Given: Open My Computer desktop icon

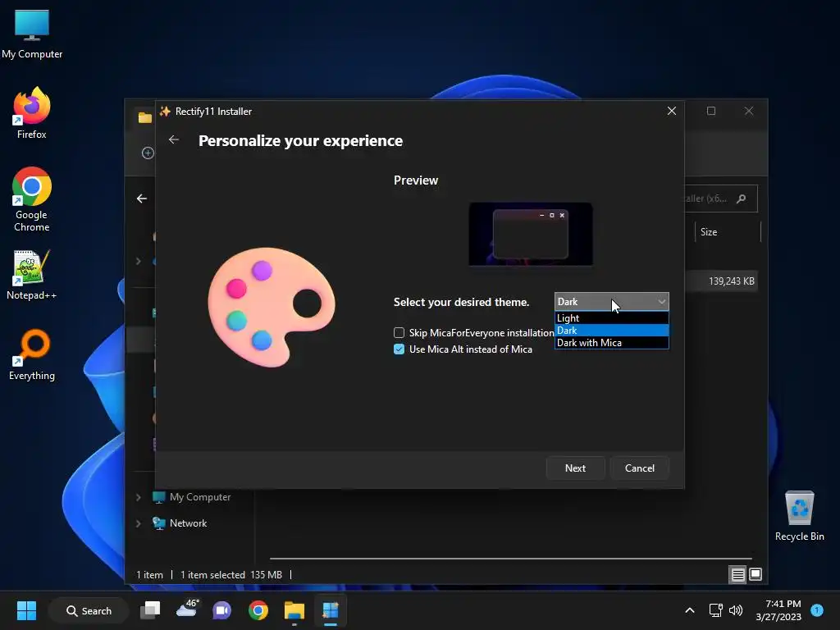Looking at the screenshot, I should [x=32, y=34].
